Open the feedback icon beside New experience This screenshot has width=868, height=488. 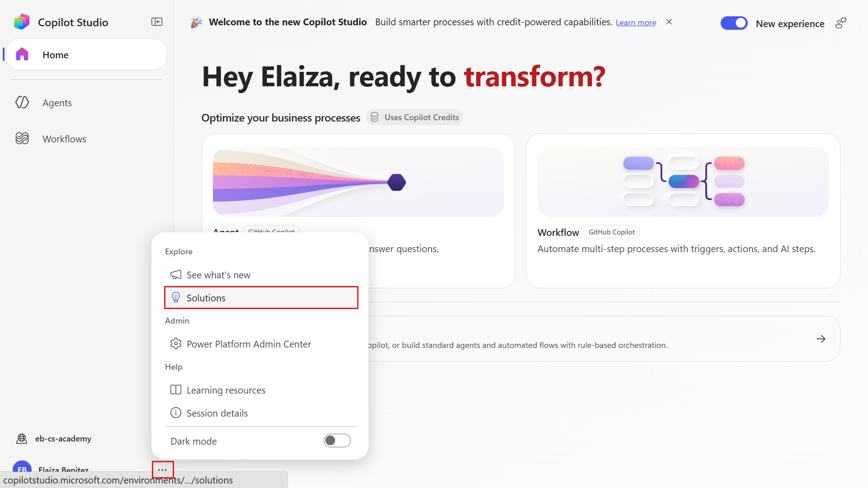(x=840, y=23)
